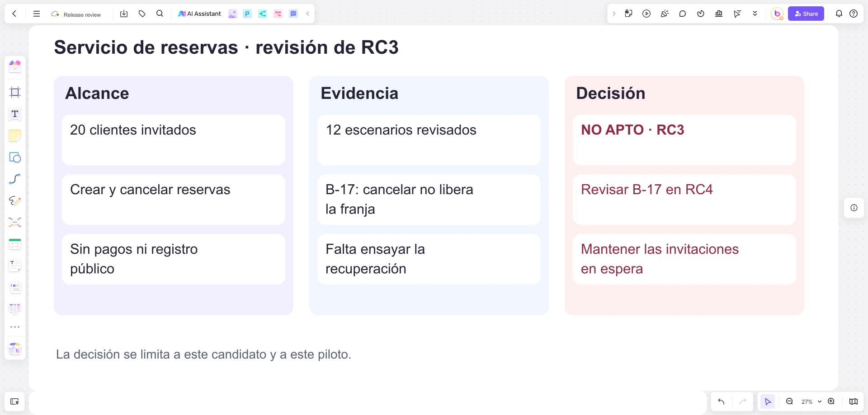Select the connector line tool
868x415 pixels.
click(x=15, y=179)
